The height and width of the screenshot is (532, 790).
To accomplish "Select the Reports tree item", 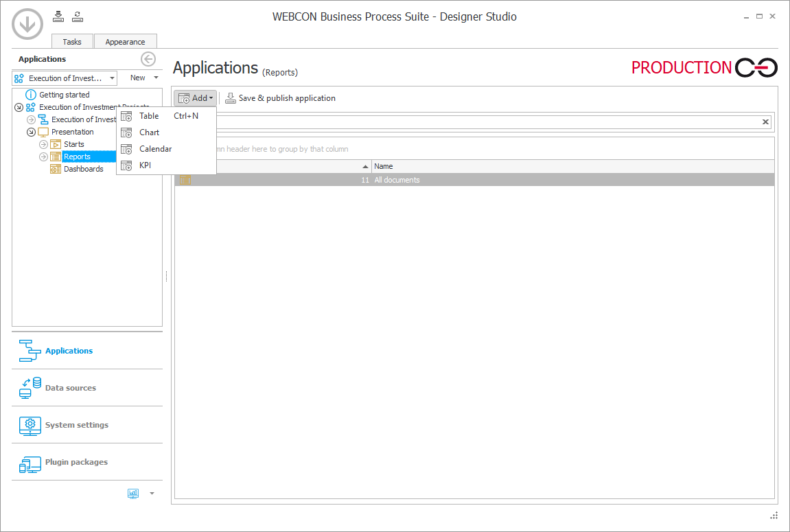I will coord(77,157).
